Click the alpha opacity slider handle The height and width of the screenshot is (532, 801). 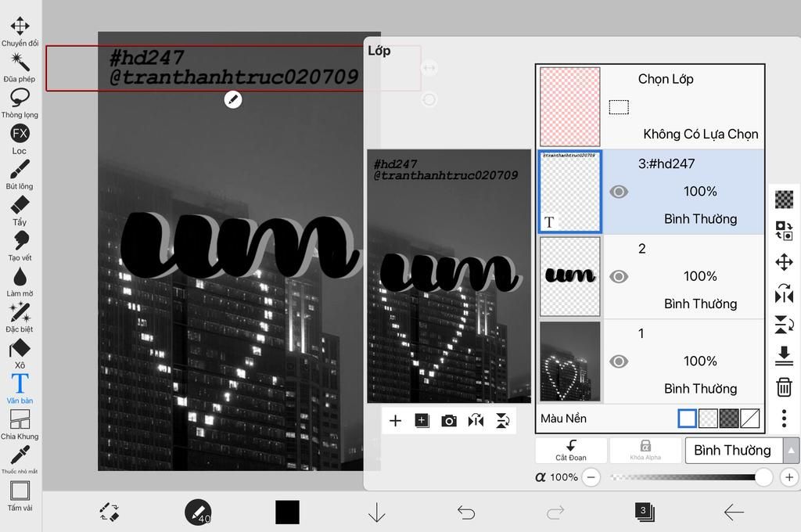(763, 477)
